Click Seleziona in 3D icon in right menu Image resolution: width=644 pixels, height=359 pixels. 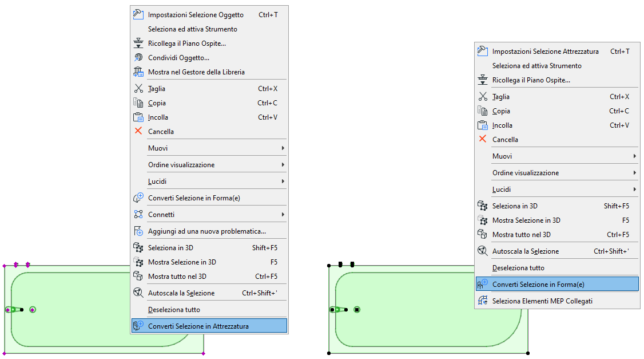coord(482,206)
